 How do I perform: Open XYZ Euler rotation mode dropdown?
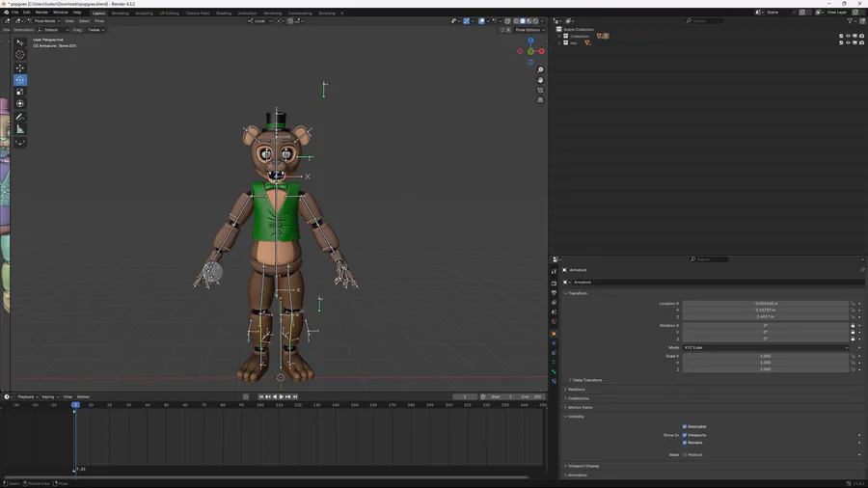coord(766,347)
